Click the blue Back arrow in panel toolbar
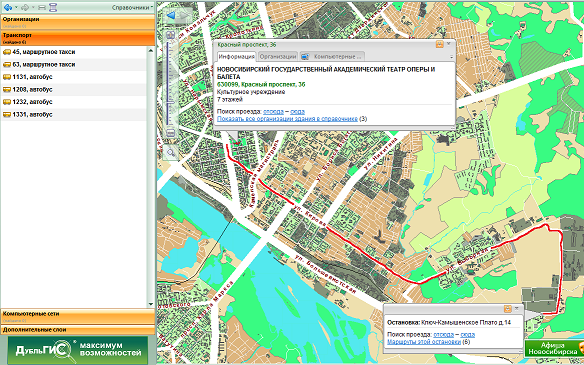 coord(7,7)
